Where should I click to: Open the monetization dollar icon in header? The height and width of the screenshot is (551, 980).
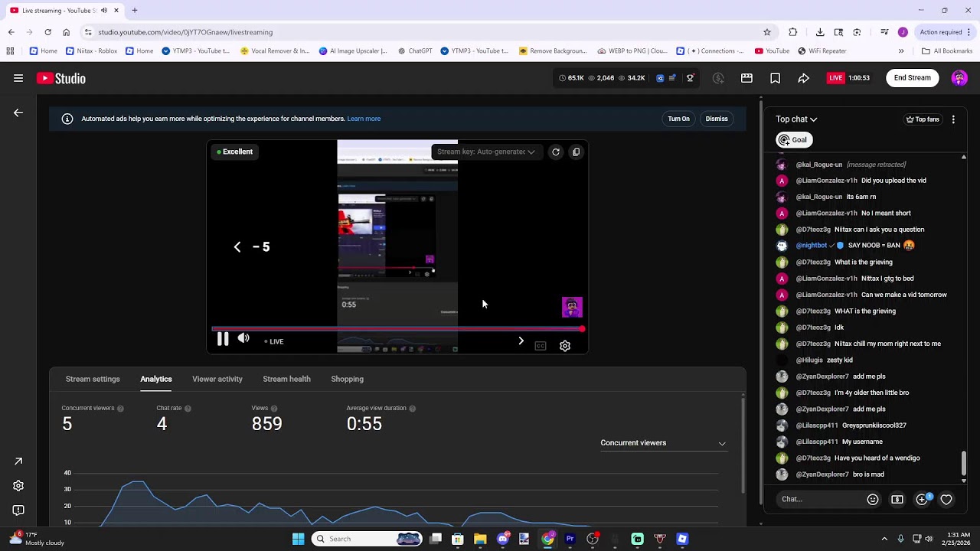point(718,78)
